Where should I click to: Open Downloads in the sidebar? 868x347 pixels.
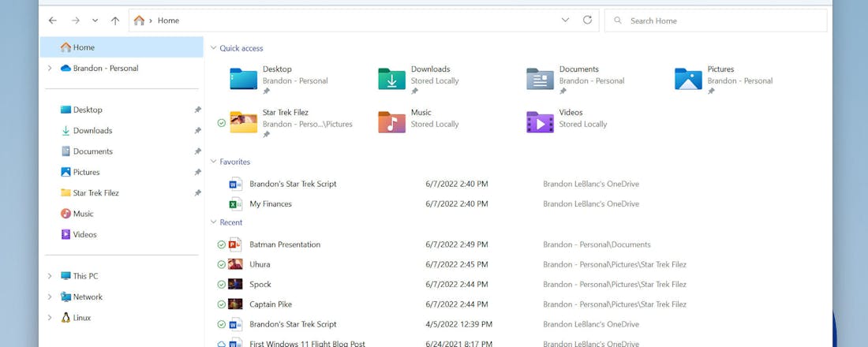(92, 131)
